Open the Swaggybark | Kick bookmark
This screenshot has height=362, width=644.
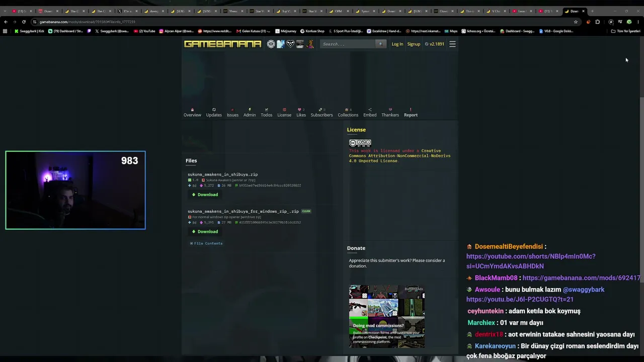pyautogui.click(x=29, y=31)
